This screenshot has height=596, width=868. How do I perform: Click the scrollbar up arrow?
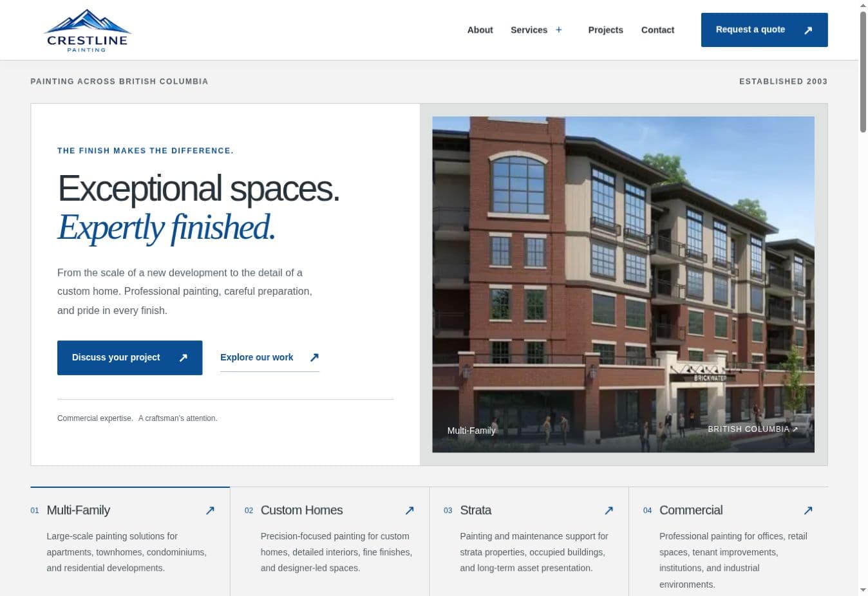coord(863,5)
